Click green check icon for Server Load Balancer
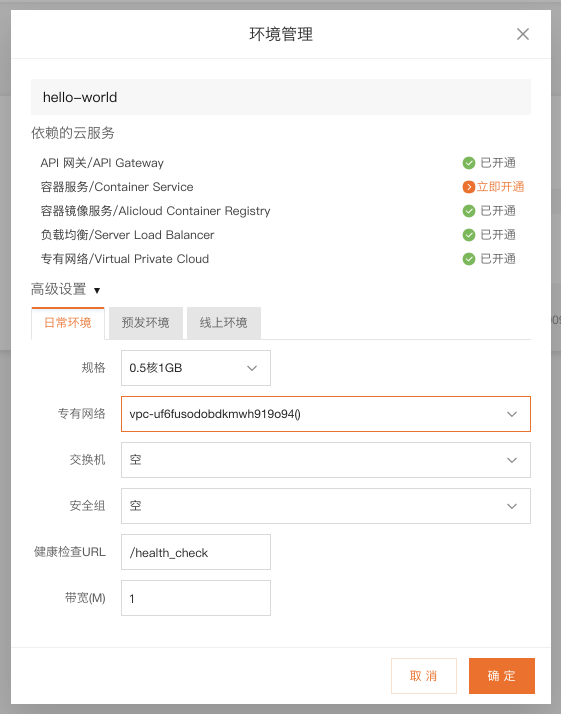This screenshot has height=714, width=561. pos(469,235)
